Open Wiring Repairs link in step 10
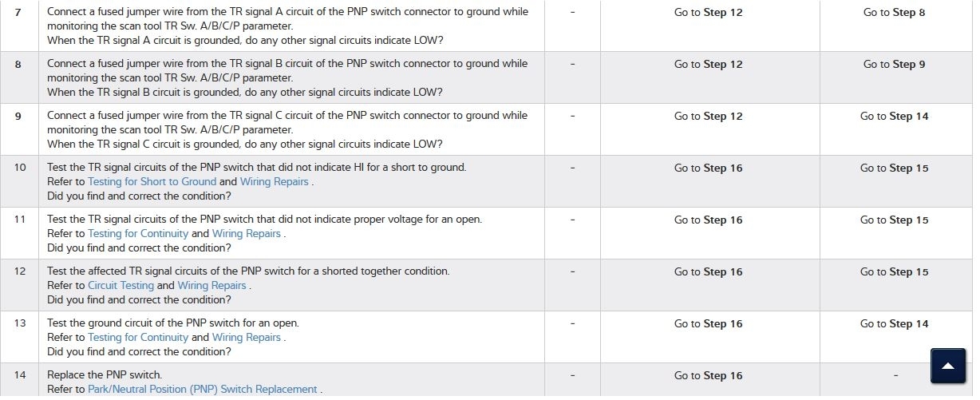This screenshot has width=980, height=400. [275, 182]
